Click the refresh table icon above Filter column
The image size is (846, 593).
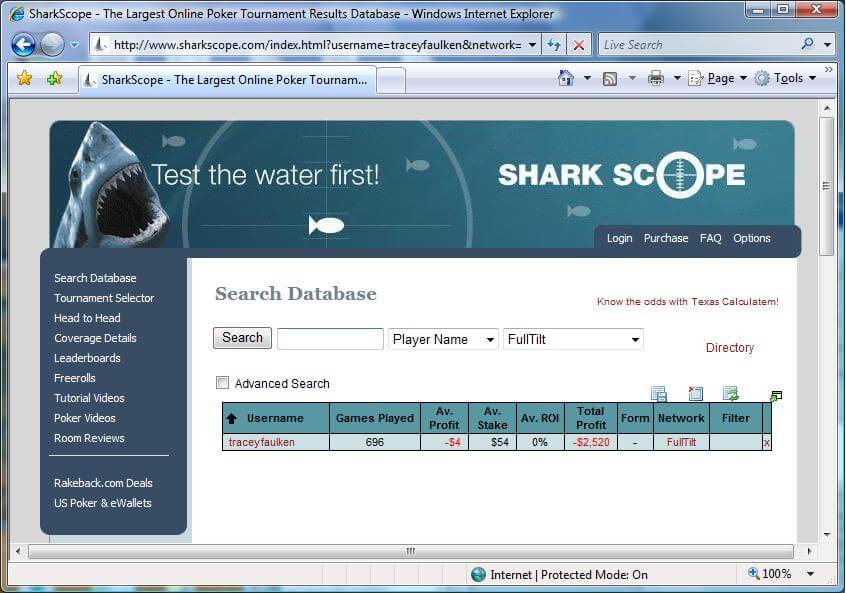click(731, 394)
